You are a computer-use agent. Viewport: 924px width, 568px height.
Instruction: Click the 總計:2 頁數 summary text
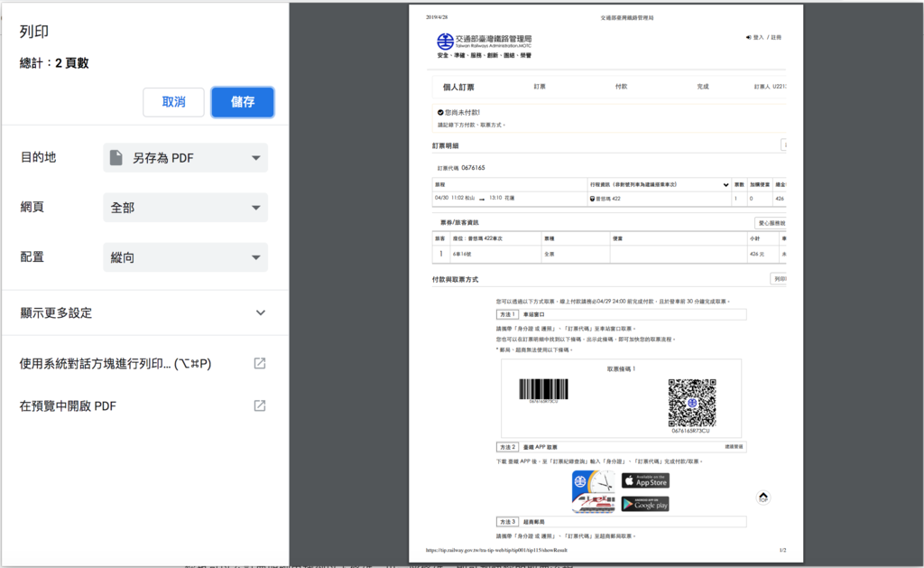[54, 63]
